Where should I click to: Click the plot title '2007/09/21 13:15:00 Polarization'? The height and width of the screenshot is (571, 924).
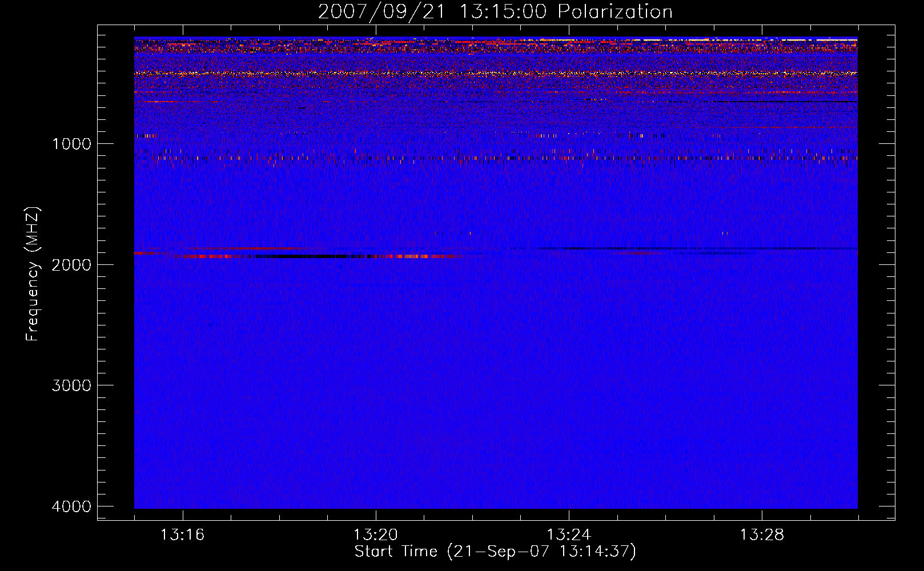tap(495, 11)
